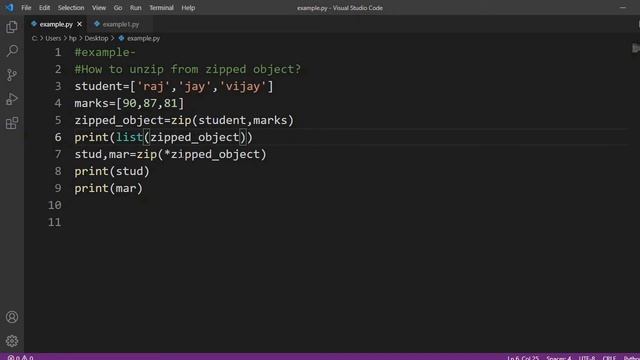Click the errors and warnings status indicator
The image size is (640, 360).
pos(20,358)
